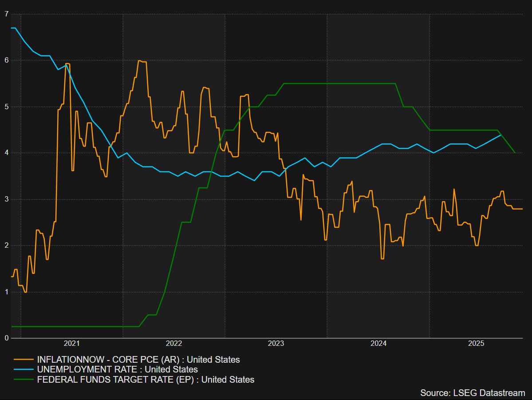Image resolution: width=532 pixels, height=400 pixels.
Task: Click the y-axis value 5 label
Action: coord(6,107)
